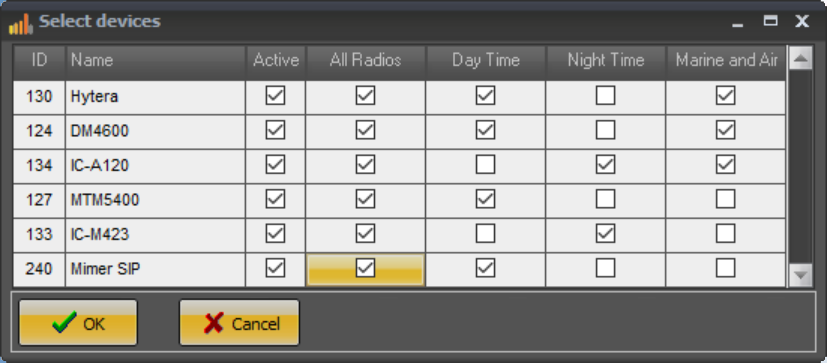Click the green checkmark on OK
Viewport: 827px width, 363px height.
click(x=64, y=322)
